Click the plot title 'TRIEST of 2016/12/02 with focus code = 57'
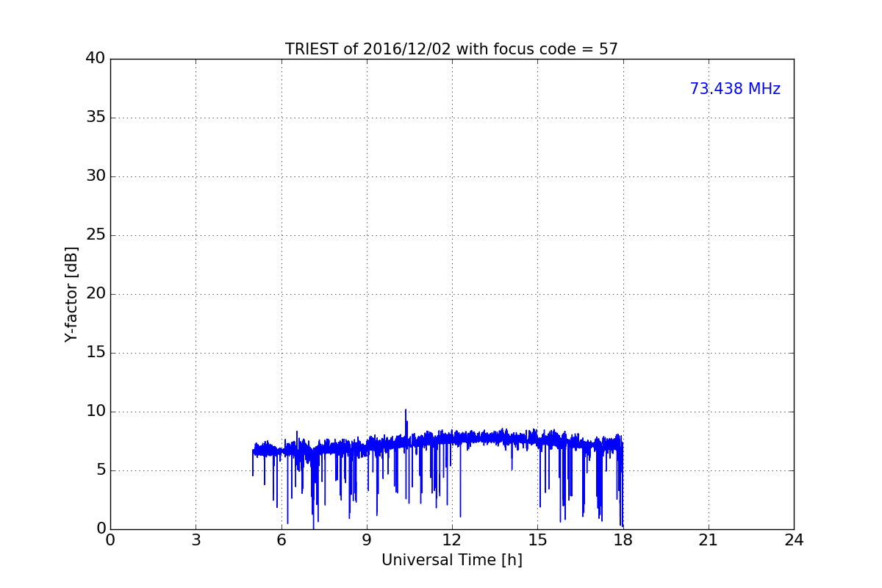This screenshot has height=588, width=882. [451, 49]
